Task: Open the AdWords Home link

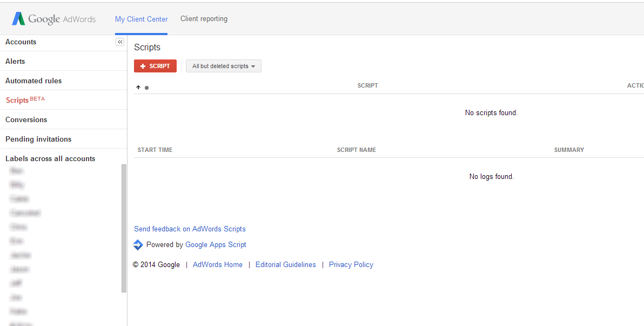Action: [218, 265]
